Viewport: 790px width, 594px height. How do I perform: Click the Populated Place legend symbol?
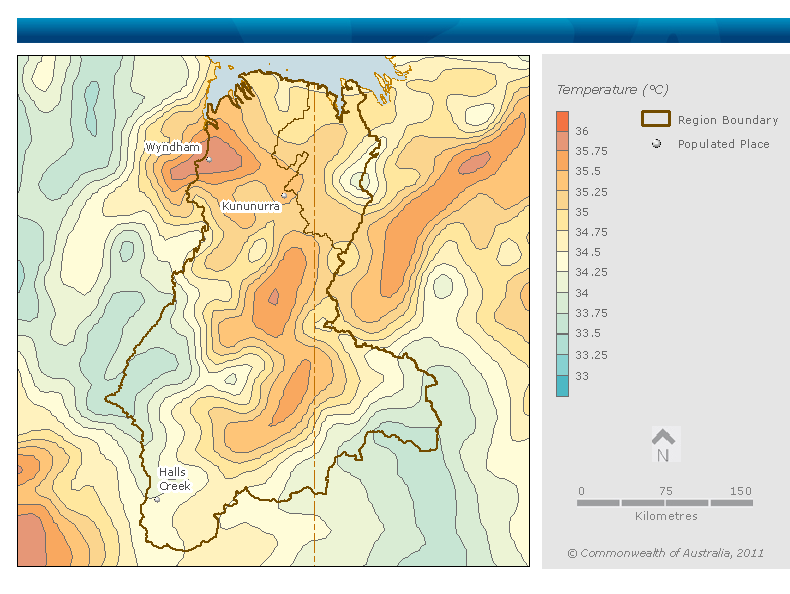(x=656, y=144)
